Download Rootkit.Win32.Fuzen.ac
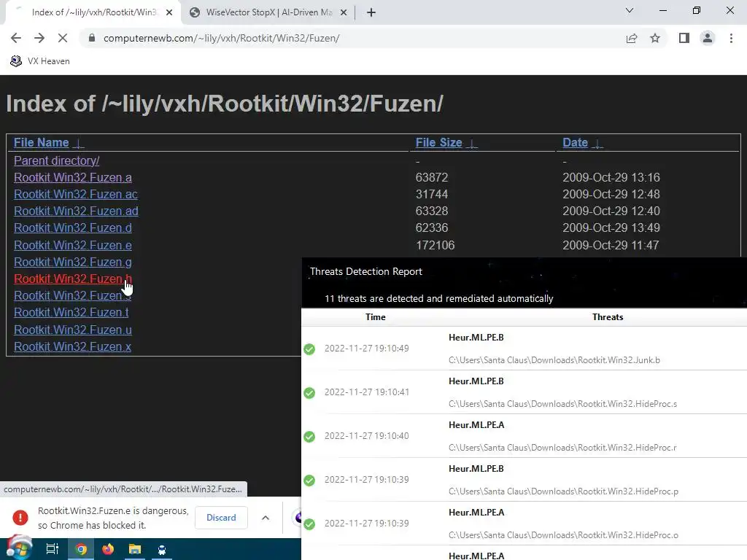 [76, 194]
